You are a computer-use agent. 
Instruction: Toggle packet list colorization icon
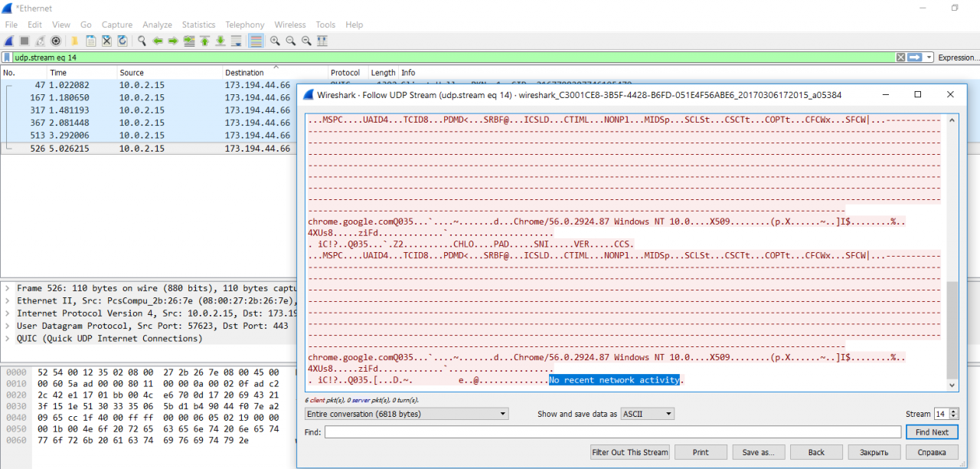point(256,41)
